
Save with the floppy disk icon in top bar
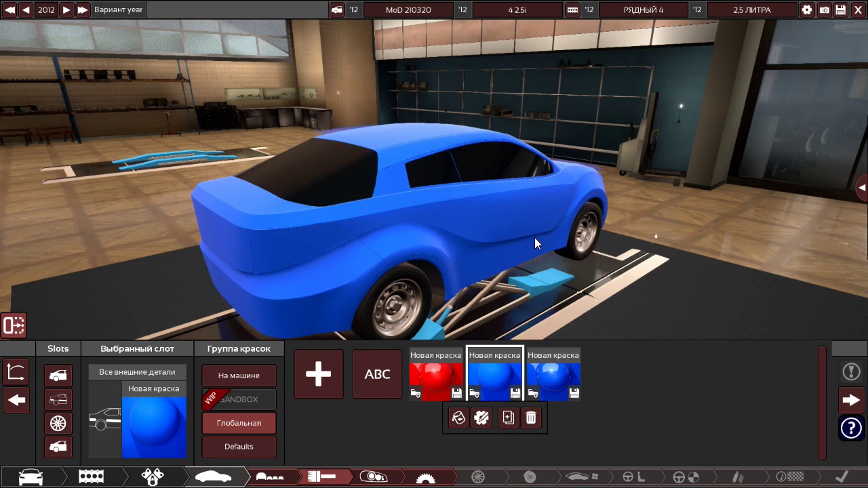(841, 9)
